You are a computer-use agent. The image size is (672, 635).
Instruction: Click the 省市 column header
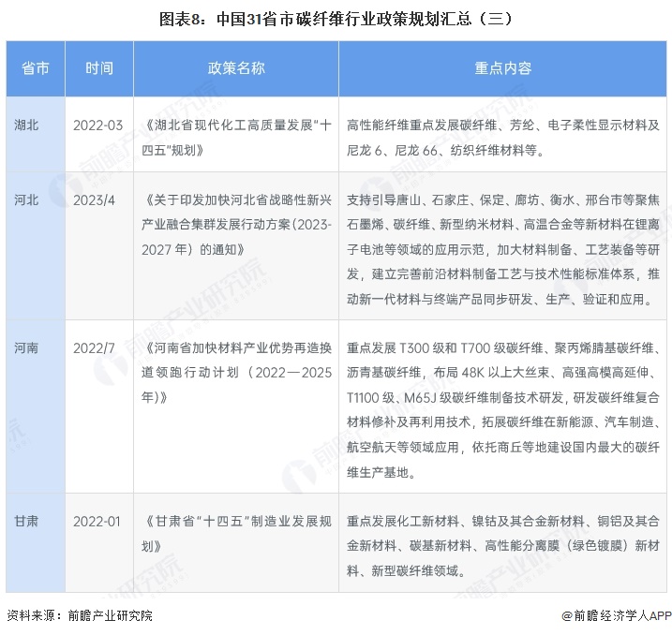[36, 68]
